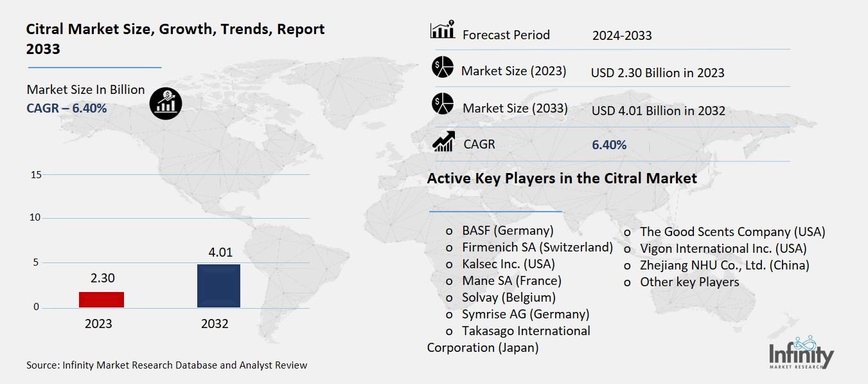Click the source attribution text link
Viewport: 868px width, 384px height.
tap(166, 365)
